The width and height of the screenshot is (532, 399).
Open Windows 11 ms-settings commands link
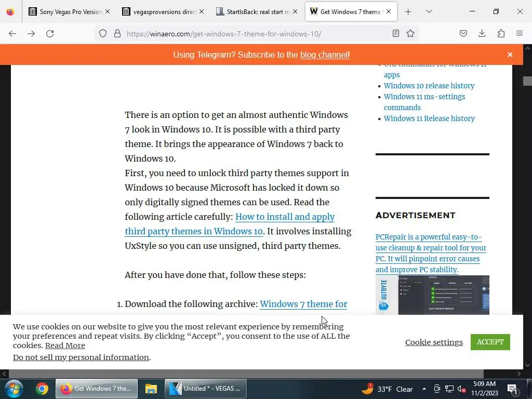(x=424, y=102)
